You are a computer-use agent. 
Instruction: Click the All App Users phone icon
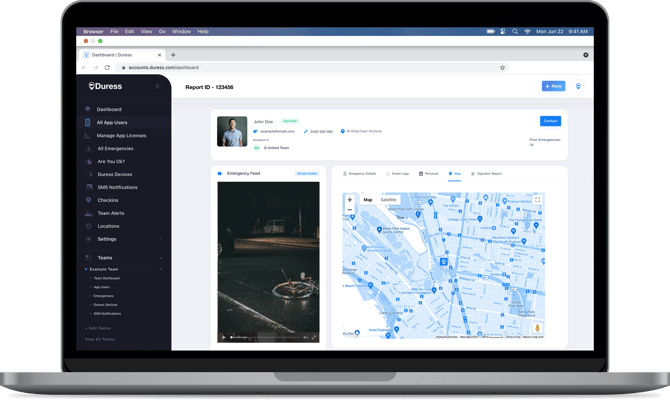(x=88, y=122)
